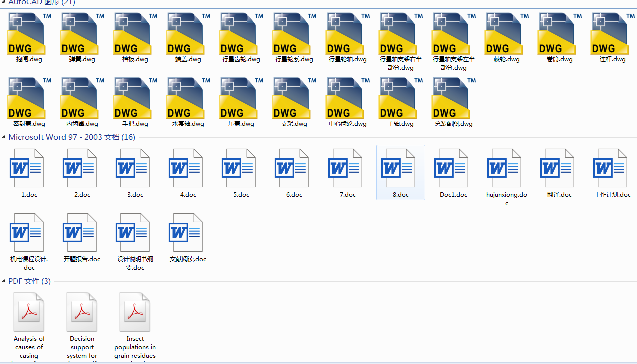
Task: Select the Decision support system PDF
Action: click(x=82, y=311)
